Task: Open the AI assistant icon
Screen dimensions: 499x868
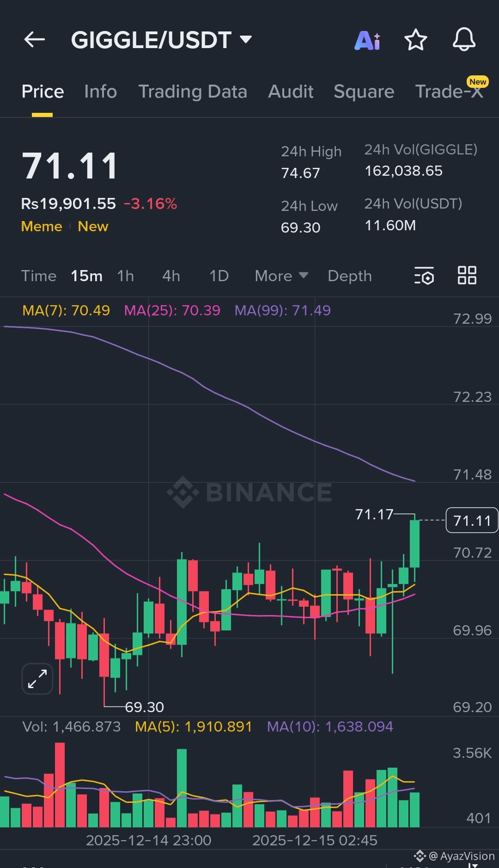Action: (368, 40)
